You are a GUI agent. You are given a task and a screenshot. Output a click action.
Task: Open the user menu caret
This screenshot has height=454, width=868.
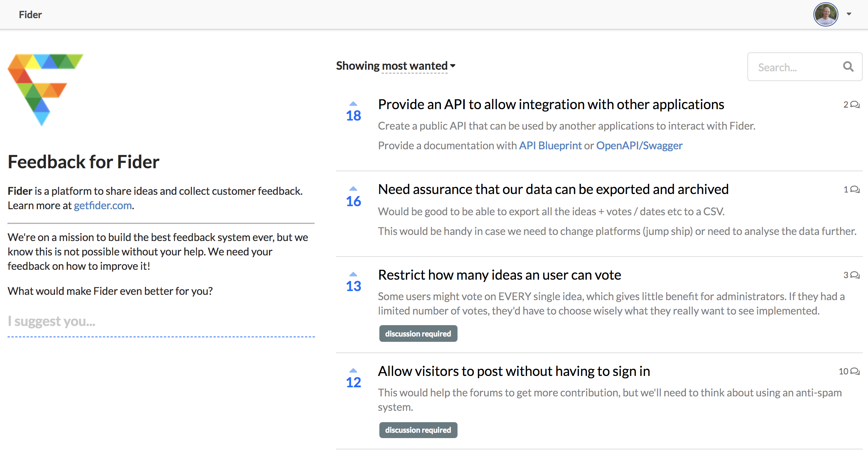point(849,14)
